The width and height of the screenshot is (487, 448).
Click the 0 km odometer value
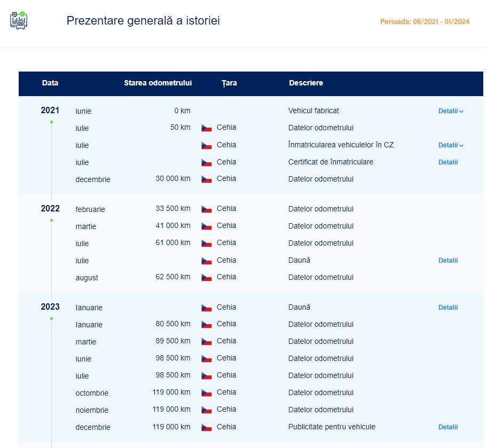(x=182, y=111)
